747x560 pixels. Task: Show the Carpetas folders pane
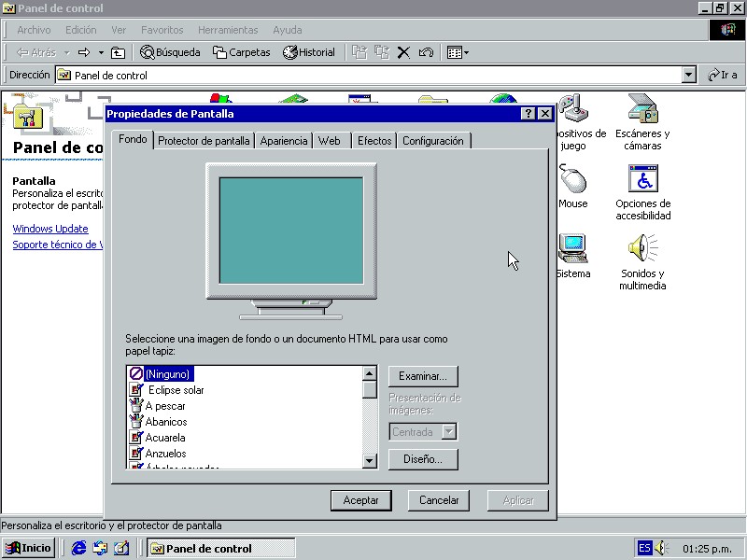click(241, 52)
